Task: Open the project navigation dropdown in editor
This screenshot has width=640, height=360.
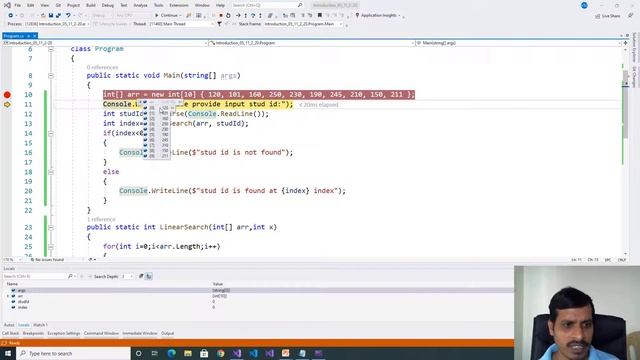Action: (x=105, y=43)
